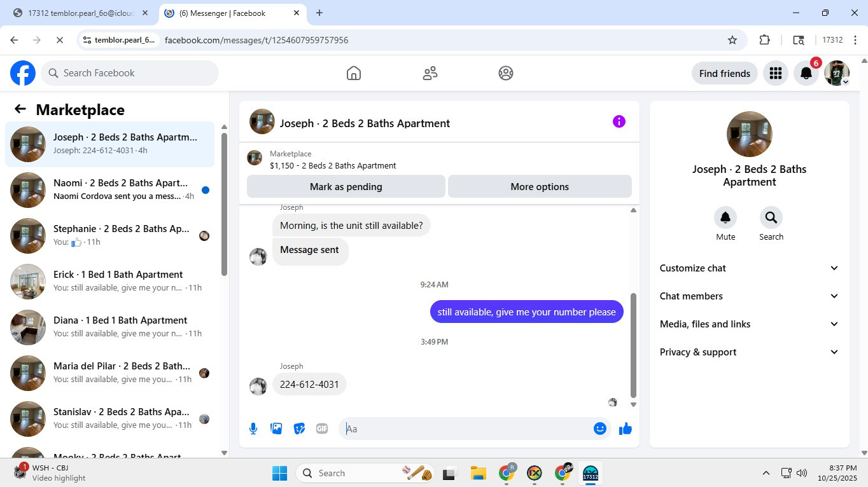Open Joseph 2 Beds 2 Baths conversation
The image size is (868, 487).
tap(110, 144)
